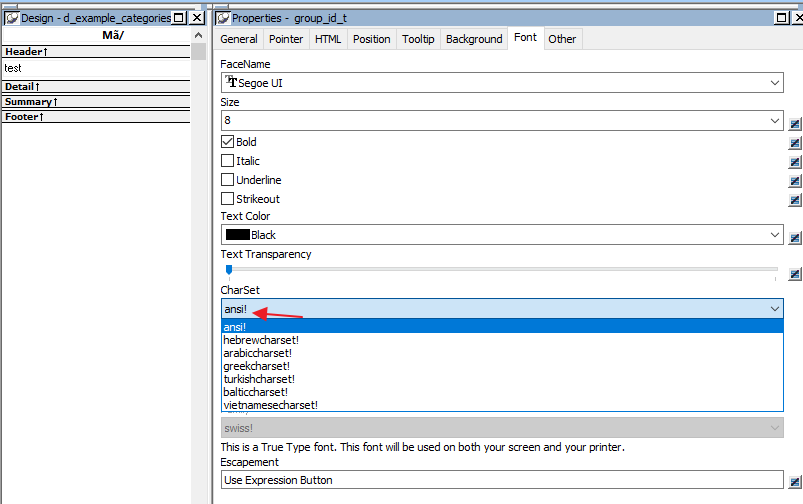Switch to the General tab

[239, 39]
